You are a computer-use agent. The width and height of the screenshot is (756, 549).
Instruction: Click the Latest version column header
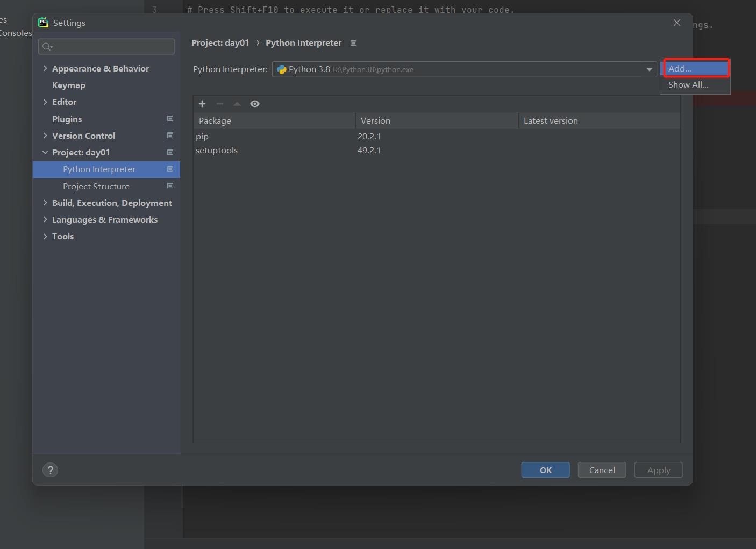coord(599,120)
